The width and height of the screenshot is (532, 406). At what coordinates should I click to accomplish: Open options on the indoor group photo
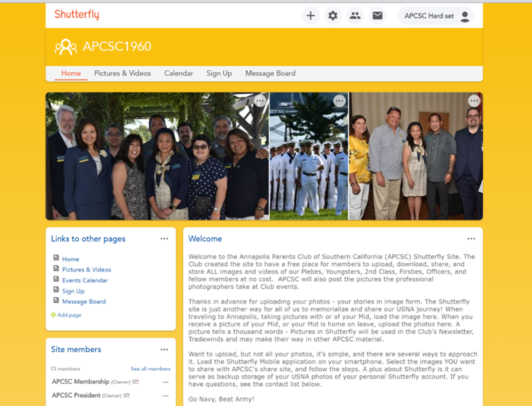click(474, 101)
